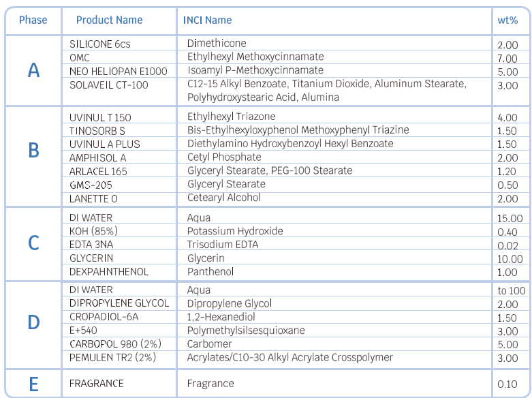The width and height of the screenshot is (532, 398).
Task: Click wt% value 1.20 for ARLACEL 165
Action: [x=507, y=172]
